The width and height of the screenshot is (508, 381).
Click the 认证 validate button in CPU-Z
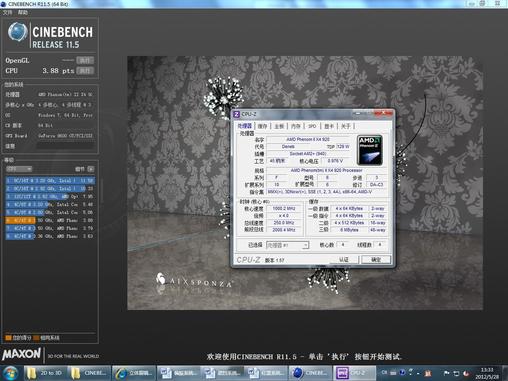pos(344,260)
